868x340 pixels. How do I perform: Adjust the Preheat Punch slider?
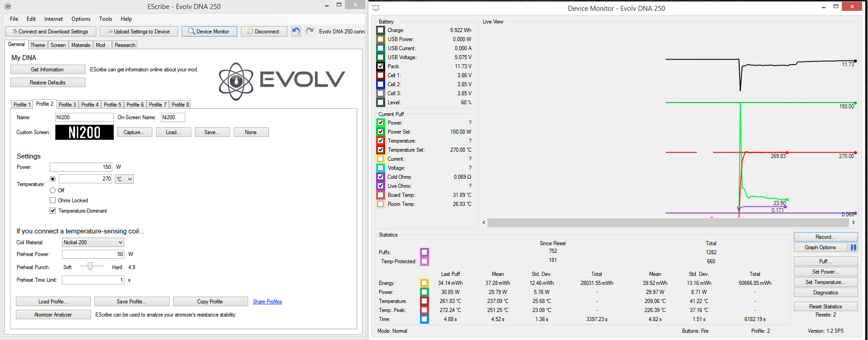point(90,266)
